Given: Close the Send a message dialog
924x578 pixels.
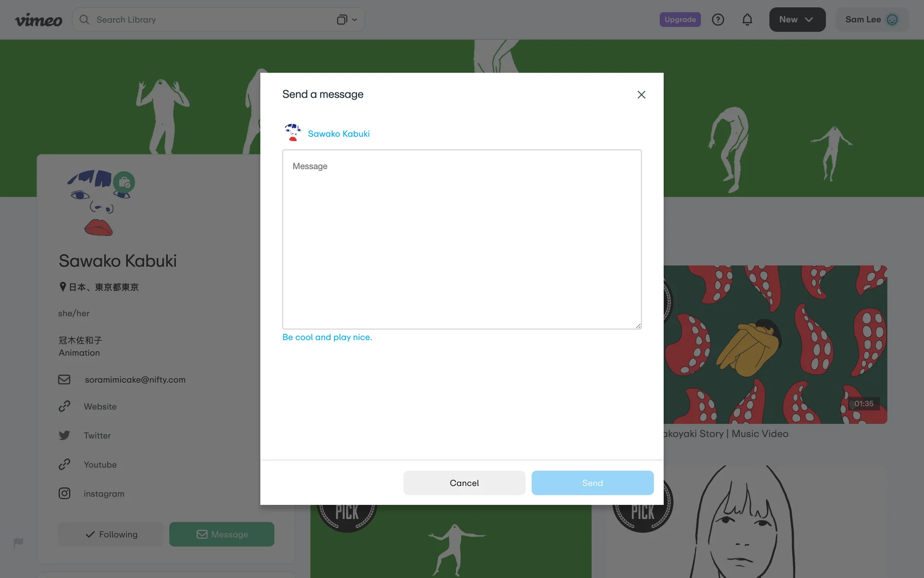Looking at the screenshot, I should point(641,95).
